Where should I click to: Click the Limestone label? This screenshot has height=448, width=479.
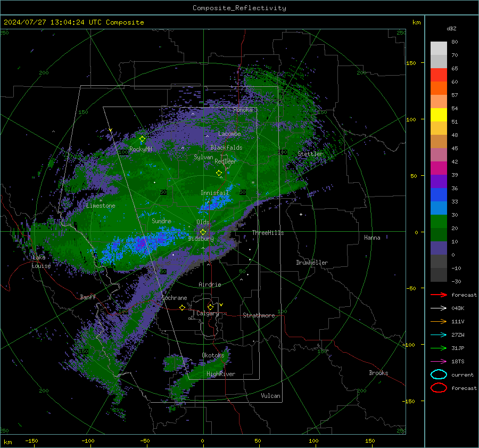click(x=101, y=206)
